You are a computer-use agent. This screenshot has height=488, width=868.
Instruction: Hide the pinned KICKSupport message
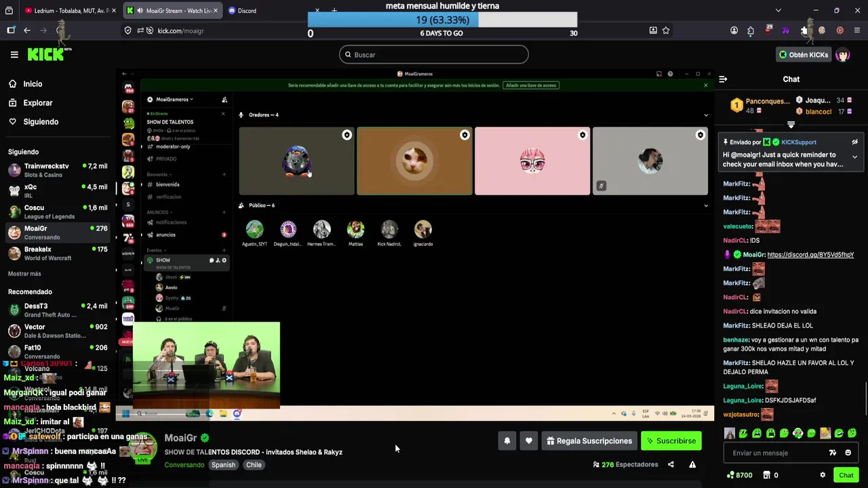coord(854,142)
